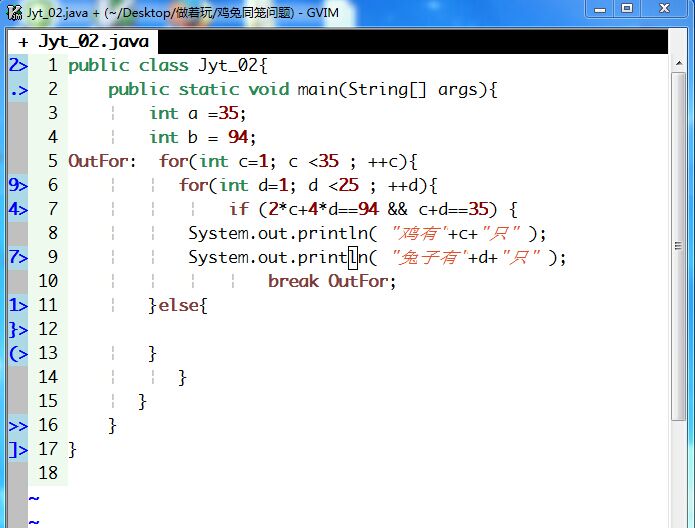Click '}else{' on line 11

pyautogui.click(x=178, y=306)
